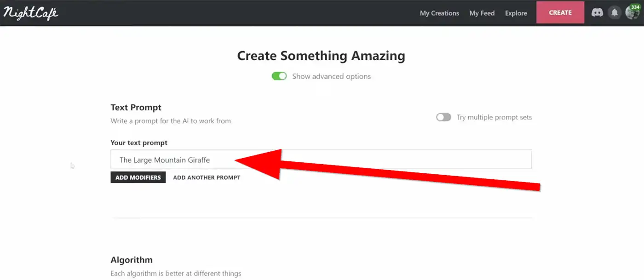Click the 'Your text prompt' field label
The width and height of the screenshot is (644, 280).
[x=139, y=143]
